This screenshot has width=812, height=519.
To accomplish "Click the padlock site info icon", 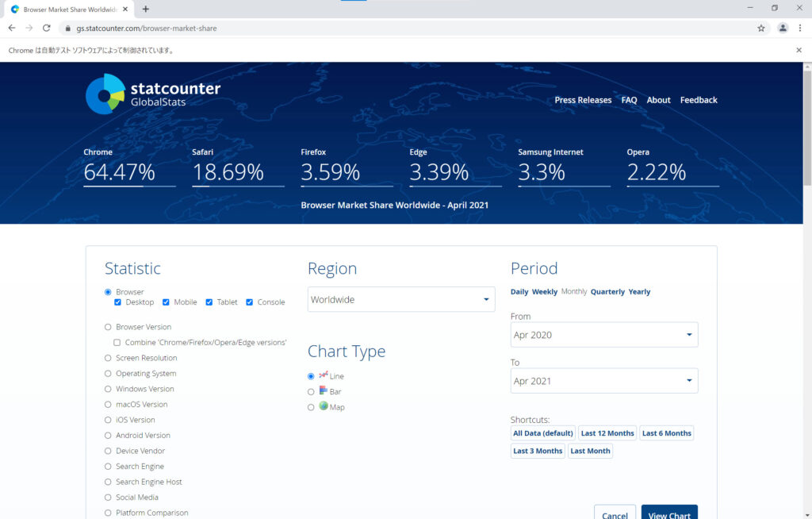I will (68, 29).
